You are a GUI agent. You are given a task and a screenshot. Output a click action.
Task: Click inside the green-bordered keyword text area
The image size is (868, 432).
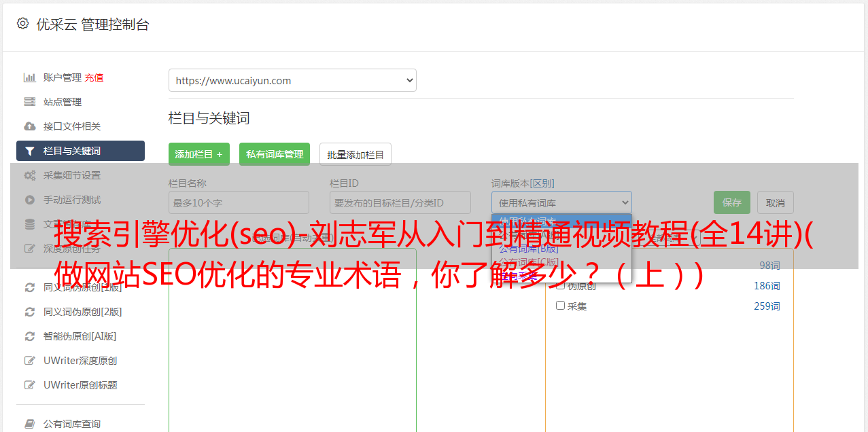[x=292, y=340]
